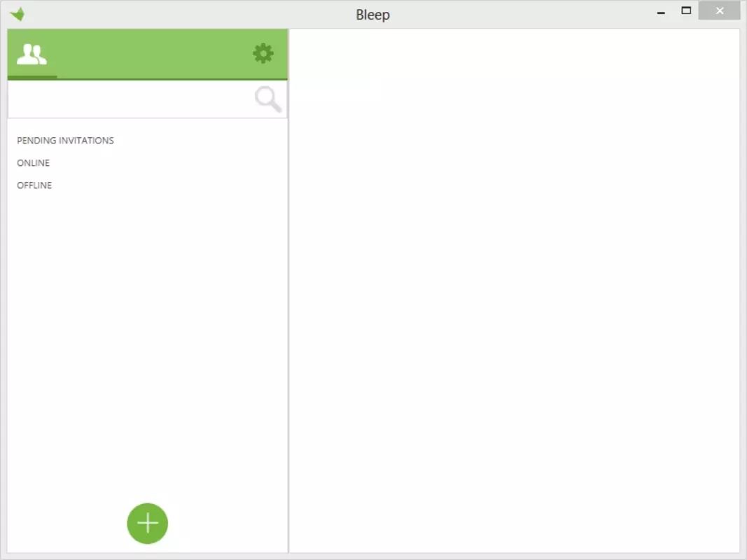Minimize the Bleep window

[x=661, y=13]
